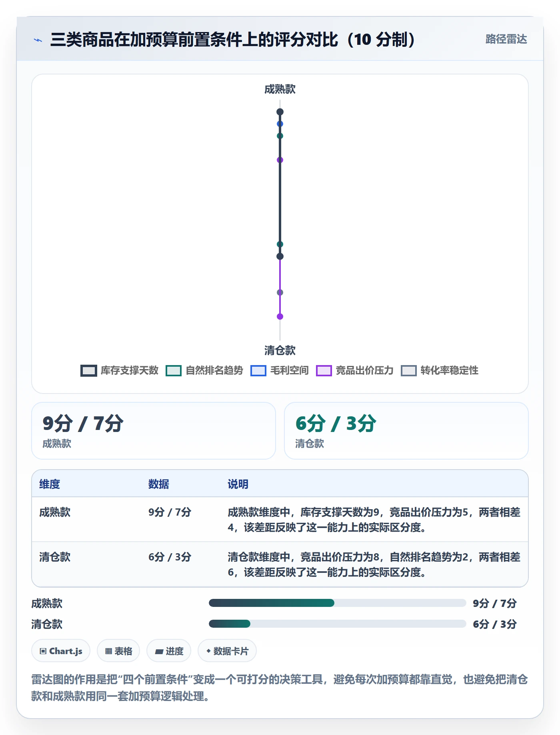The width and height of the screenshot is (560, 735).
Task: Click the 9分 / 7分 value beside the progress bar
Action: [x=495, y=603]
